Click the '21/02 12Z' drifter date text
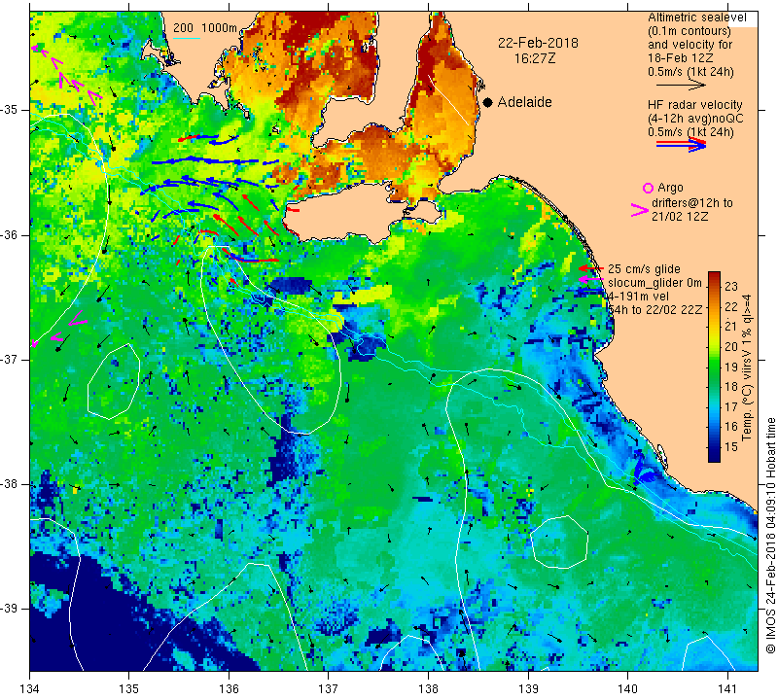Screen dimensions: 778x700 [679, 217]
